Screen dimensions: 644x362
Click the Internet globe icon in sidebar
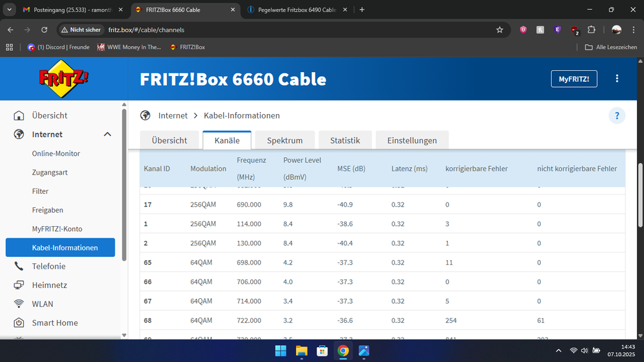pos(19,134)
